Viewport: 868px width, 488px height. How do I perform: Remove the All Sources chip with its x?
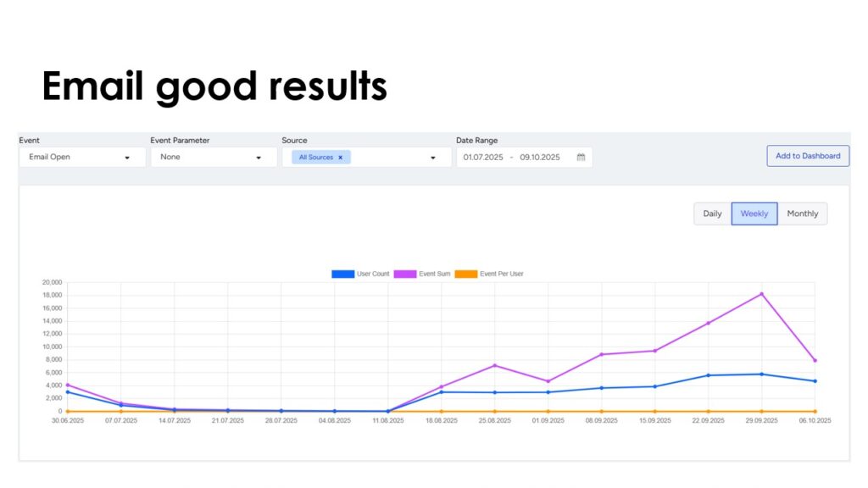[x=340, y=158]
